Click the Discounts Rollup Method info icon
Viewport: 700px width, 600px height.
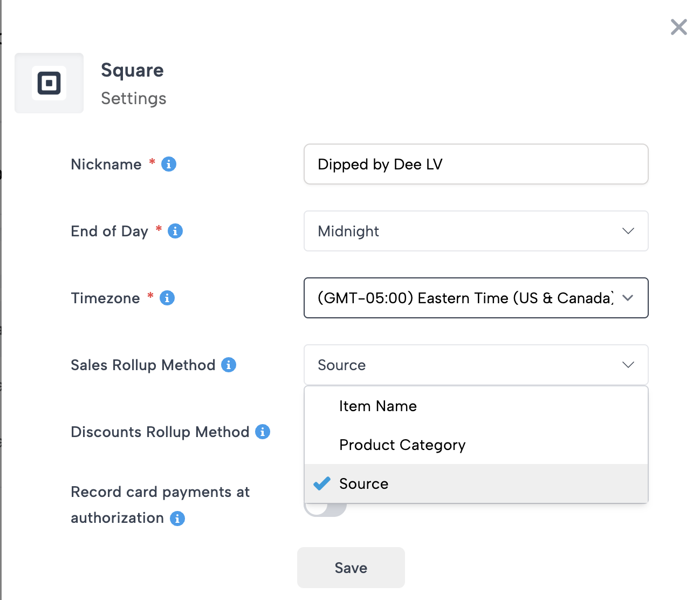pyautogui.click(x=263, y=432)
